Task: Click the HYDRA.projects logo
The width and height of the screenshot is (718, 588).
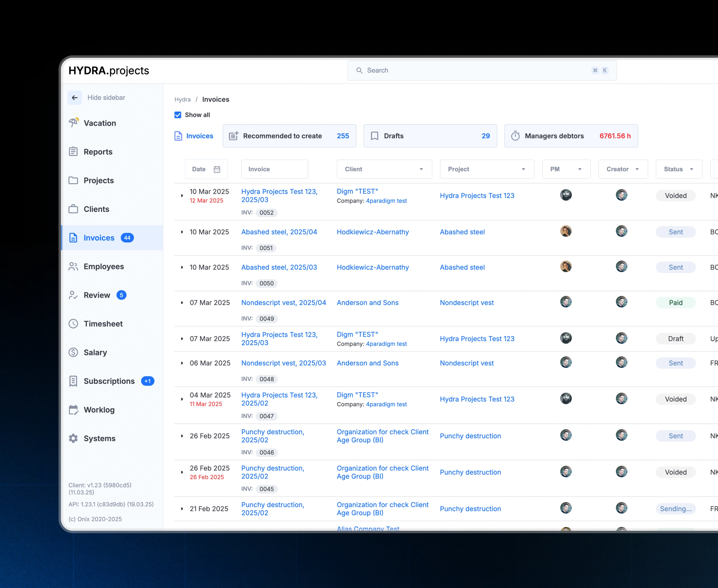Action: (109, 70)
